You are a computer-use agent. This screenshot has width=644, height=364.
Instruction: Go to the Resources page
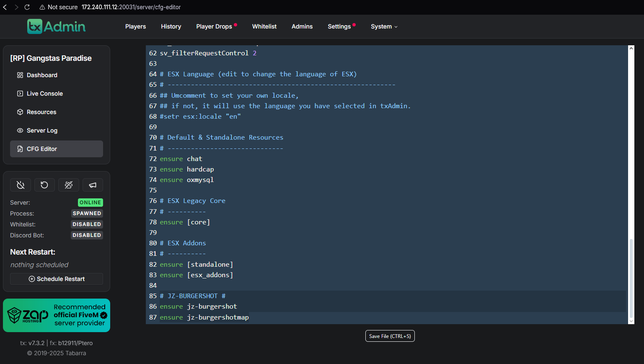(41, 112)
